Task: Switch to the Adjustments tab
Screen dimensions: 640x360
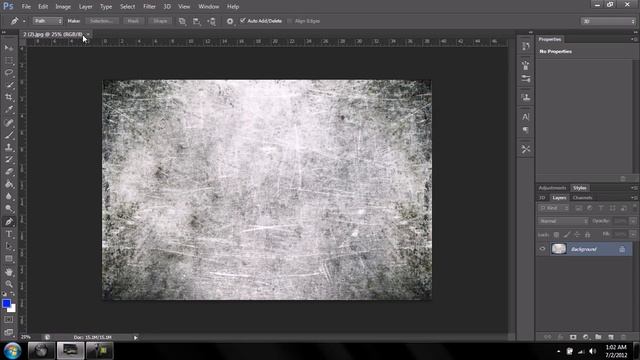Action: 552,188
